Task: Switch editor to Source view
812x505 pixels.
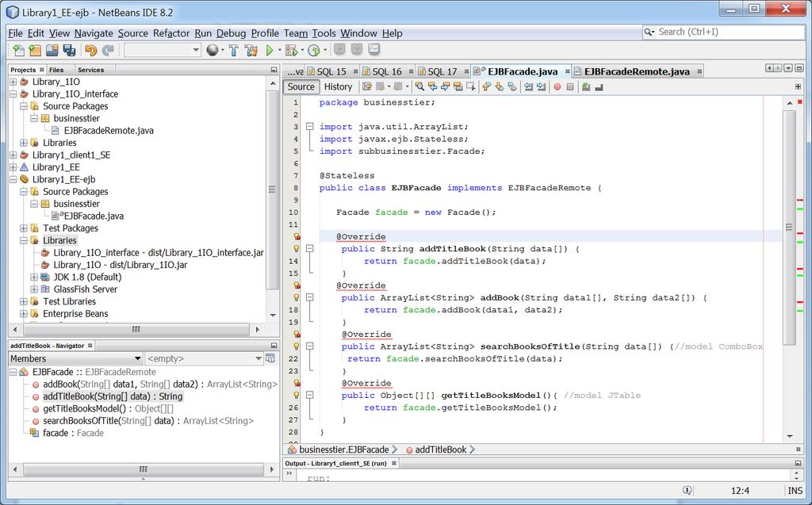Action: [x=301, y=87]
